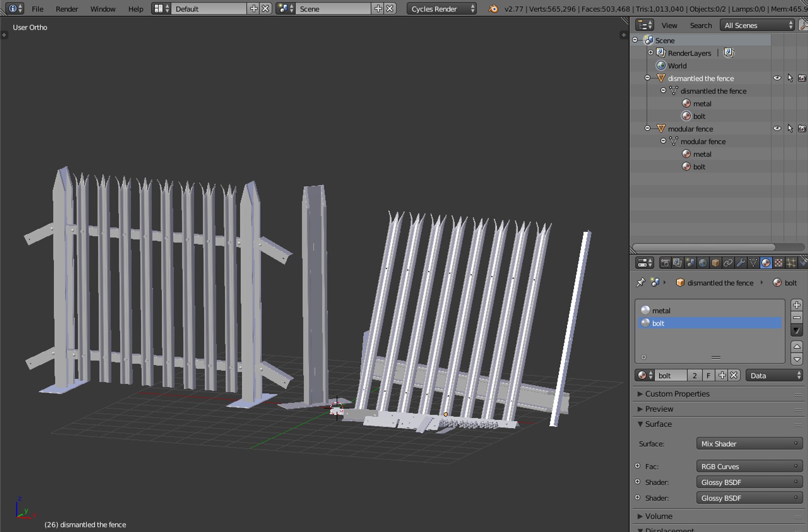
Task: Open the Object properties cube tab
Action: (x=715, y=263)
